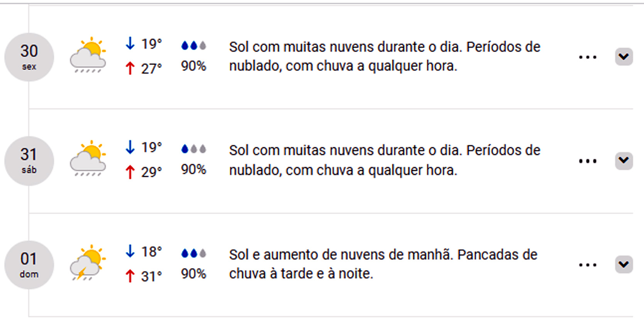
Task: Click the Sunday forecast description about pancadas de chuva
Action: click(383, 264)
